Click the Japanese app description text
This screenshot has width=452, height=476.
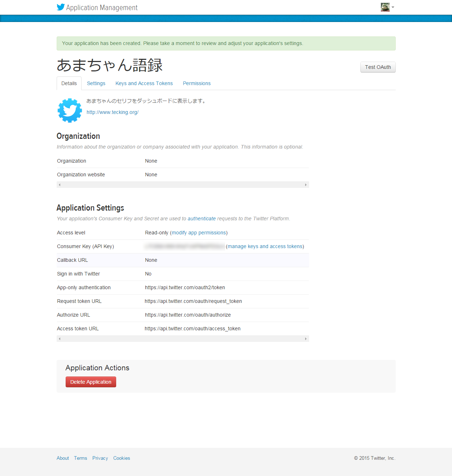tap(146, 101)
